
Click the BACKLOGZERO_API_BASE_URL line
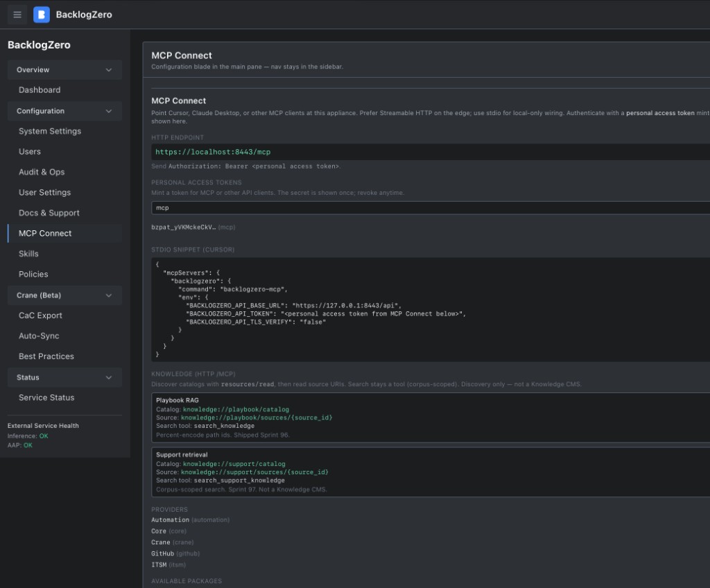tap(293, 306)
